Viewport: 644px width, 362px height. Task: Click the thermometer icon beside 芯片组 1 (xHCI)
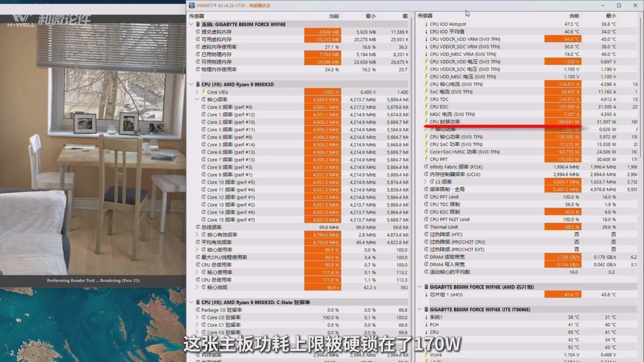(x=426, y=295)
